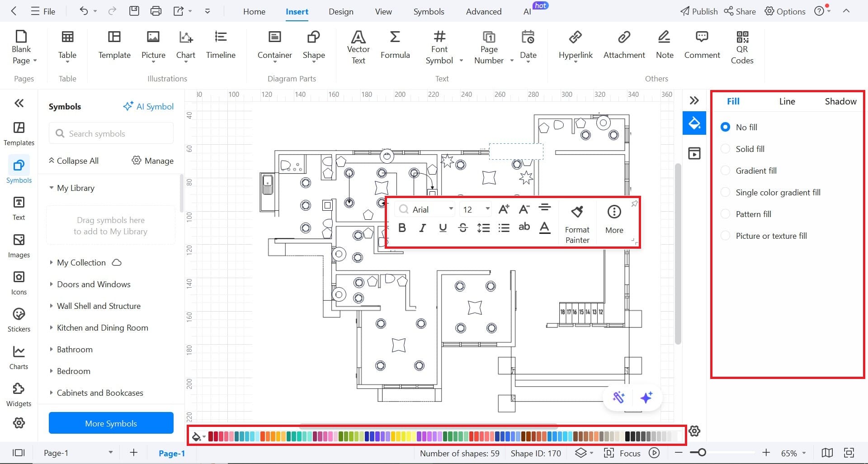
Task: Choose the Vector Text tool
Action: pos(358,47)
